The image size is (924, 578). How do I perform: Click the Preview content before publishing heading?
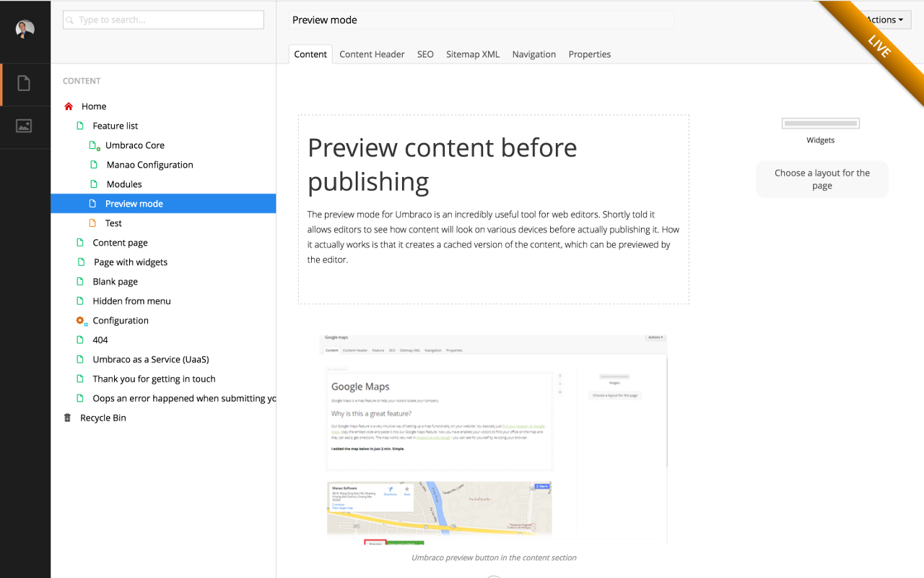(x=443, y=164)
